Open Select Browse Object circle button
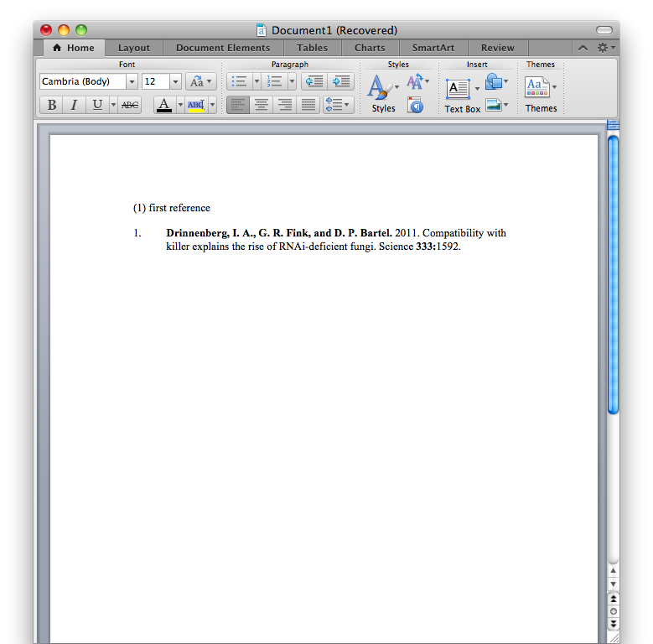This screenshot has width=653, height=644. coord(613,611)
